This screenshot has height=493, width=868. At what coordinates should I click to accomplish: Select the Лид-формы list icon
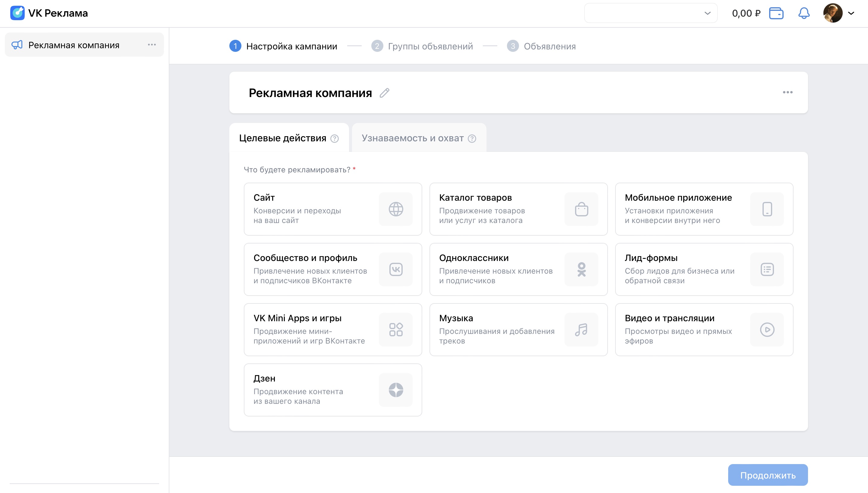767,269
